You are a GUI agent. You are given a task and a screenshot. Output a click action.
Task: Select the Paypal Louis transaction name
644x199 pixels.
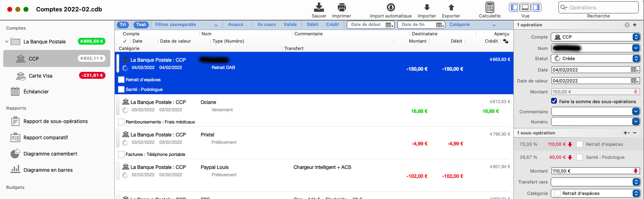click(x=215, y=167)
